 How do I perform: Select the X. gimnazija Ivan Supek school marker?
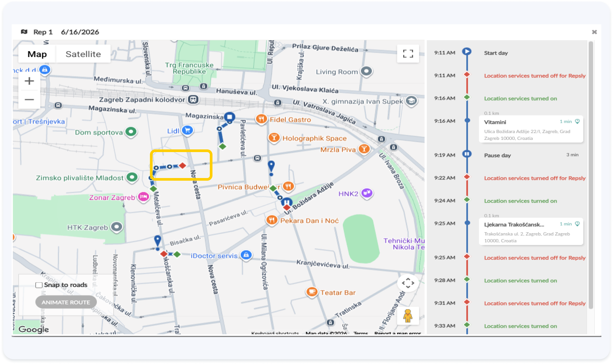411,101
